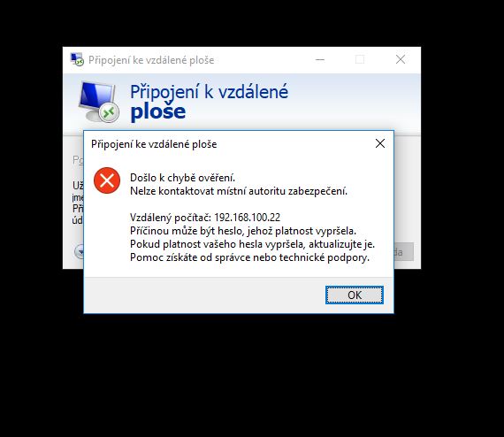Expand options via the partially hidden arrow button

[79, 252]
